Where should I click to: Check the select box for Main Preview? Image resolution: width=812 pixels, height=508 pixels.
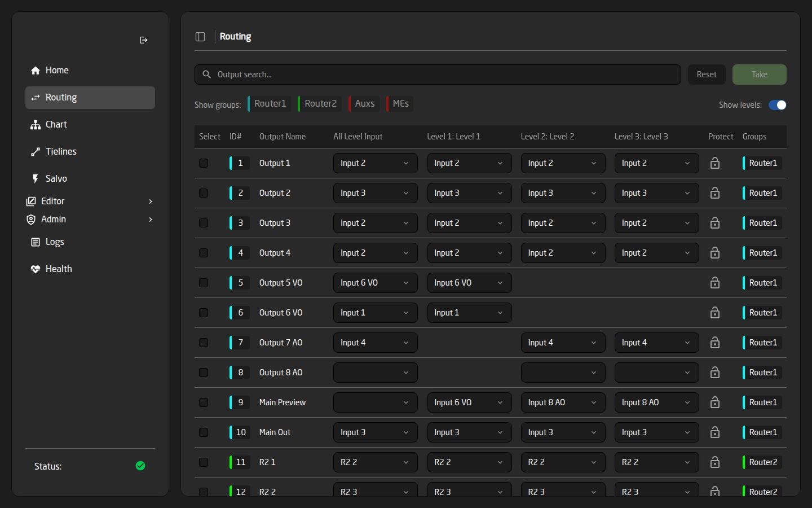tap(204, 402)
